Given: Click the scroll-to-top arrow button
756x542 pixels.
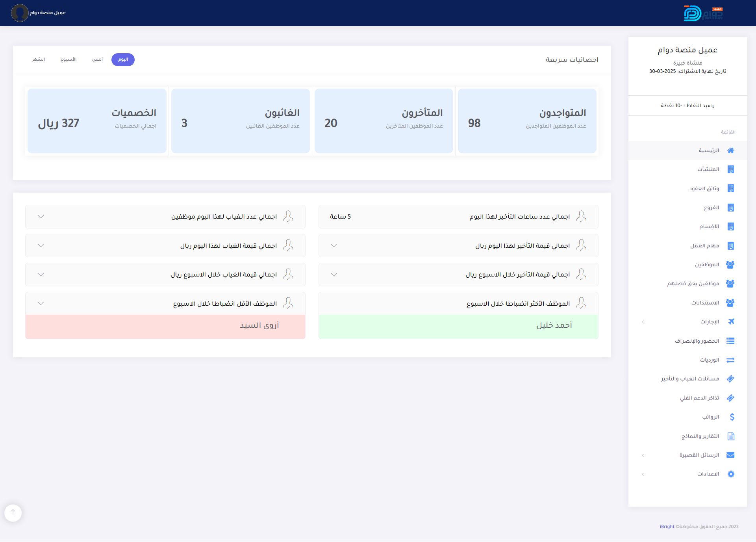Looking at the screenshot, I should (x=13, y=512).
